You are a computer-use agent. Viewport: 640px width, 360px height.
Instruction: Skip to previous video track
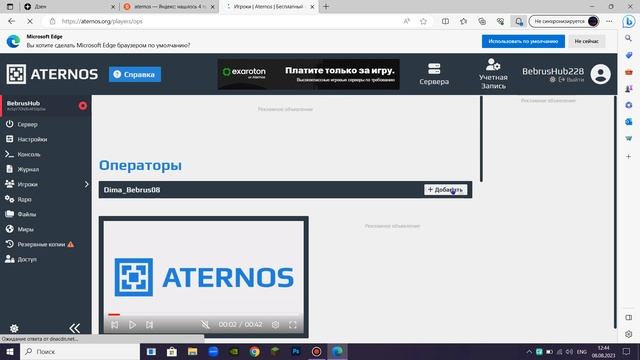(x=115, y=324)
